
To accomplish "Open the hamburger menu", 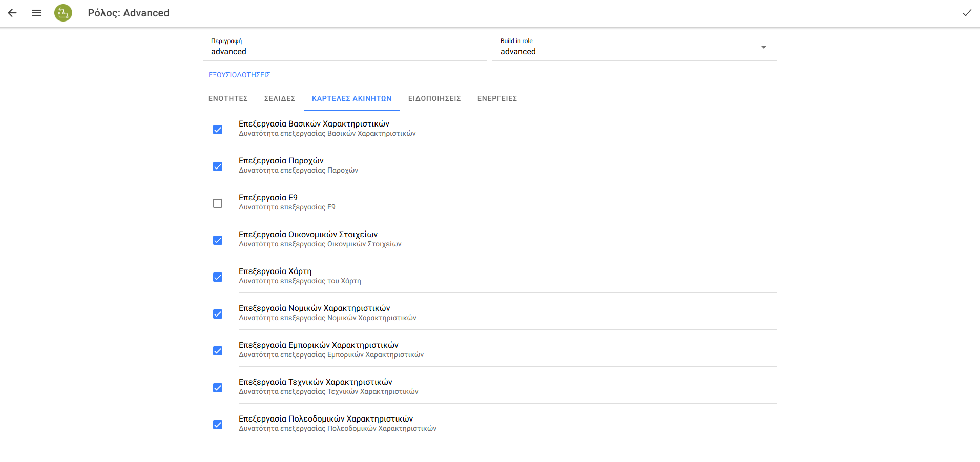I will click(x=37, y=13).
